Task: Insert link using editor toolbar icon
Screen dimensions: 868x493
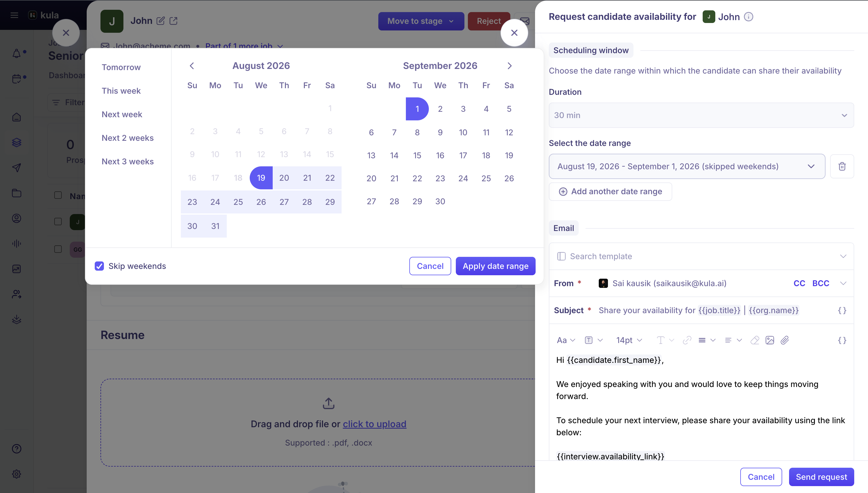Action: click(687, 340)
